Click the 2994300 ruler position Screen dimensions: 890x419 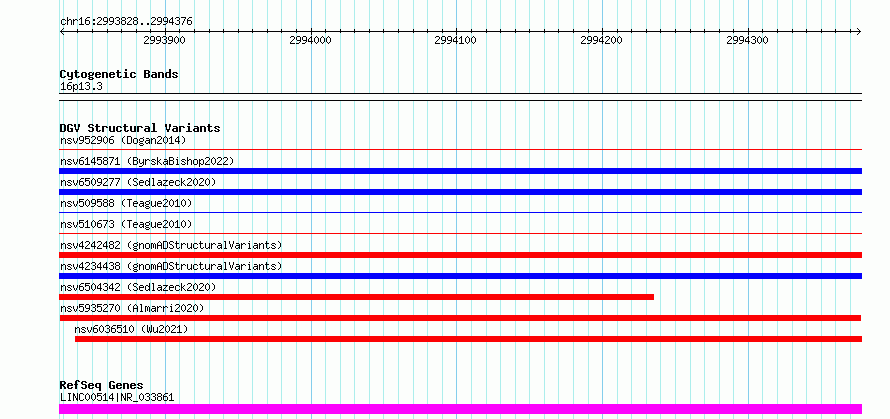748,40
